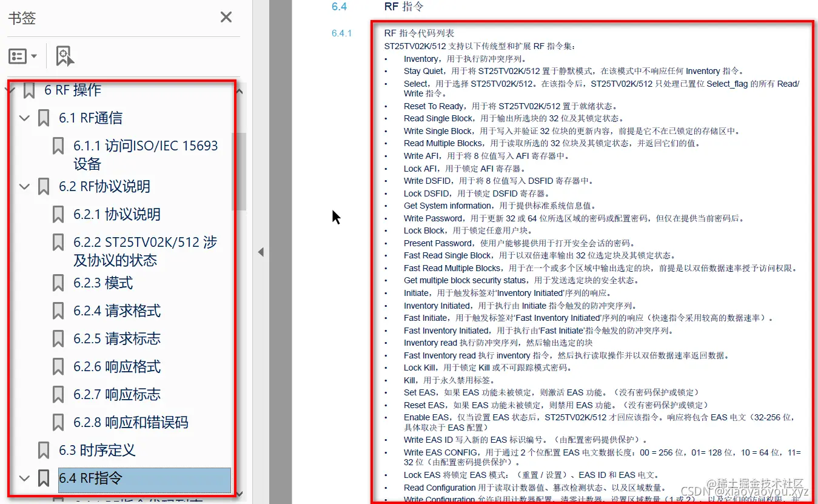The width and height of the screenshot is (818, 504).
Task: Click the 'Set EAS' command line
Action: tap(552, 392)
